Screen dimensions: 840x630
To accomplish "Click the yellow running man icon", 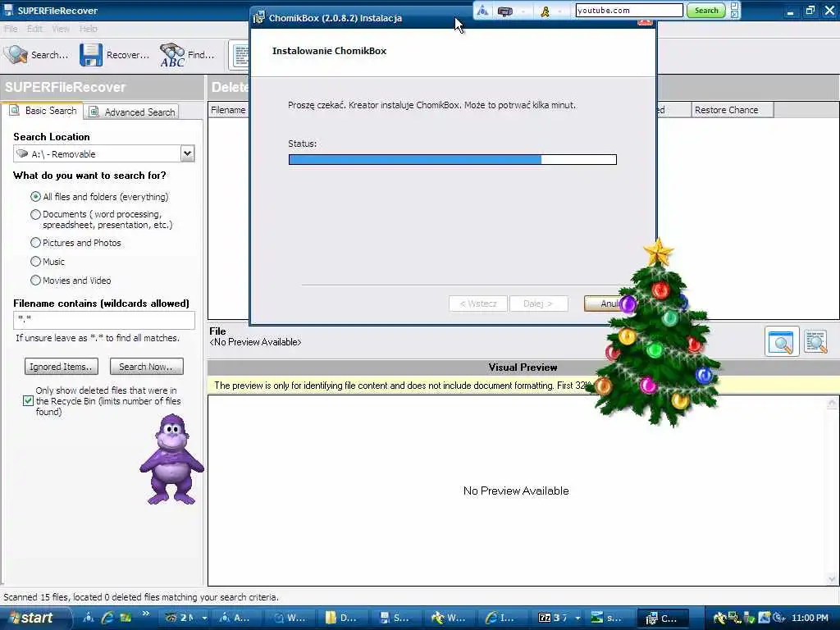I will point(545,11).
